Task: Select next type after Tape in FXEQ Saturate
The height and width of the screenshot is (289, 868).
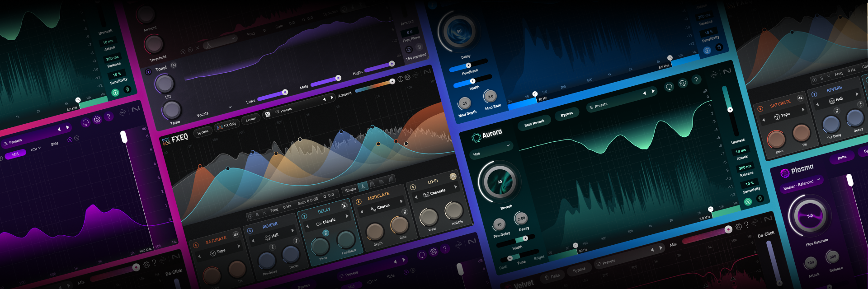Action: click(x=239, y=246)
